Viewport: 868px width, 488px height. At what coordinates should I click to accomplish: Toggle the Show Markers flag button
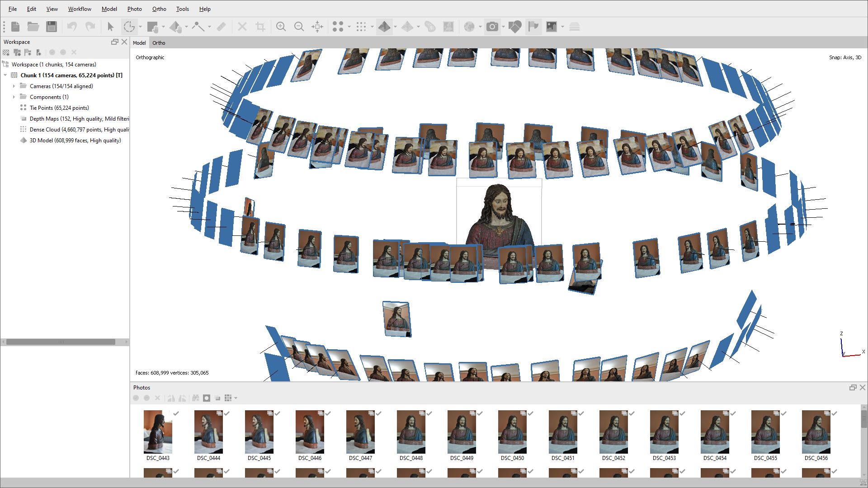(x=533, y=27)
